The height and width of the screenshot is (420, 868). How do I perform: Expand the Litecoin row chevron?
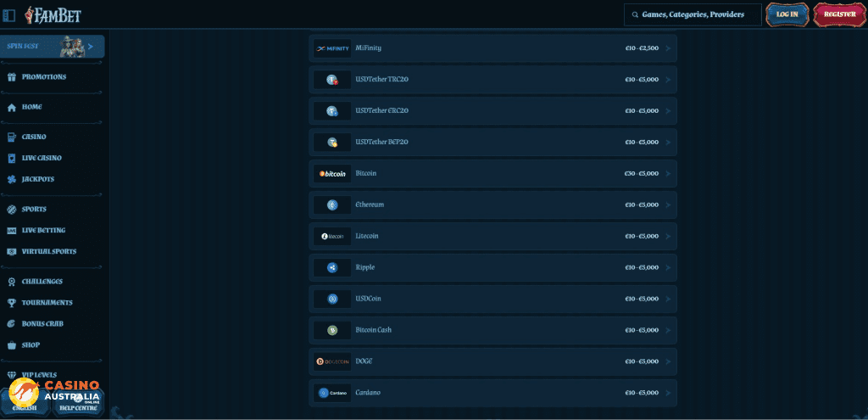pyautogui.click(x=668, y=236)
